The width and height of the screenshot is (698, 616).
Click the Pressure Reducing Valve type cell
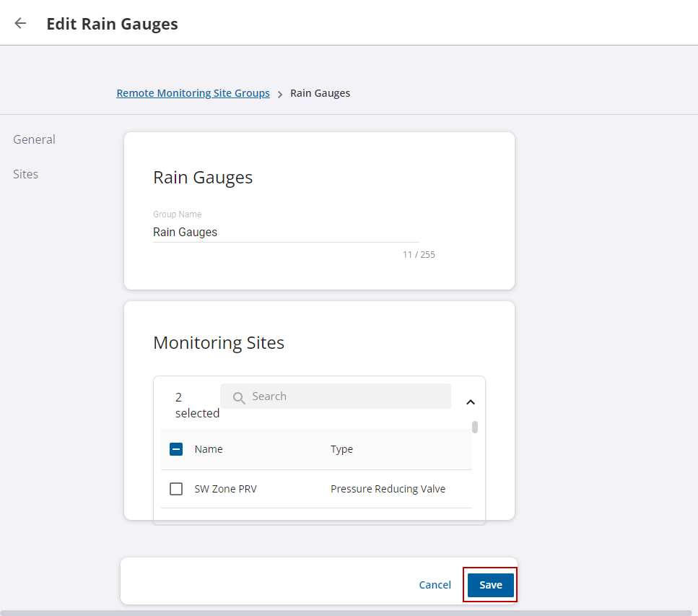click(x=388, y=489)
